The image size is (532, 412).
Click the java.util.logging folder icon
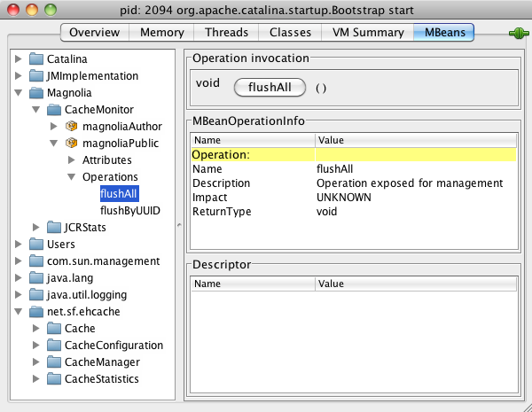pos(36,295)
